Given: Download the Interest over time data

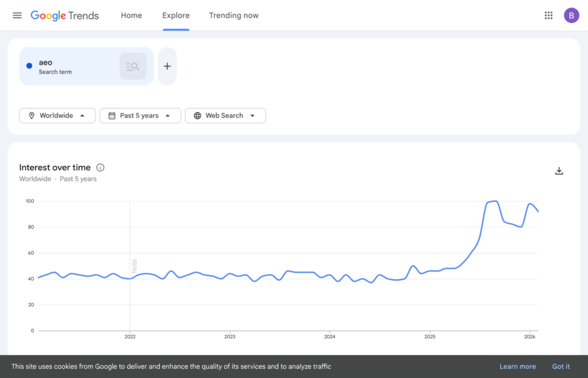Looking at the screenshot, I should pyautogui.click(x=559, y=170).
